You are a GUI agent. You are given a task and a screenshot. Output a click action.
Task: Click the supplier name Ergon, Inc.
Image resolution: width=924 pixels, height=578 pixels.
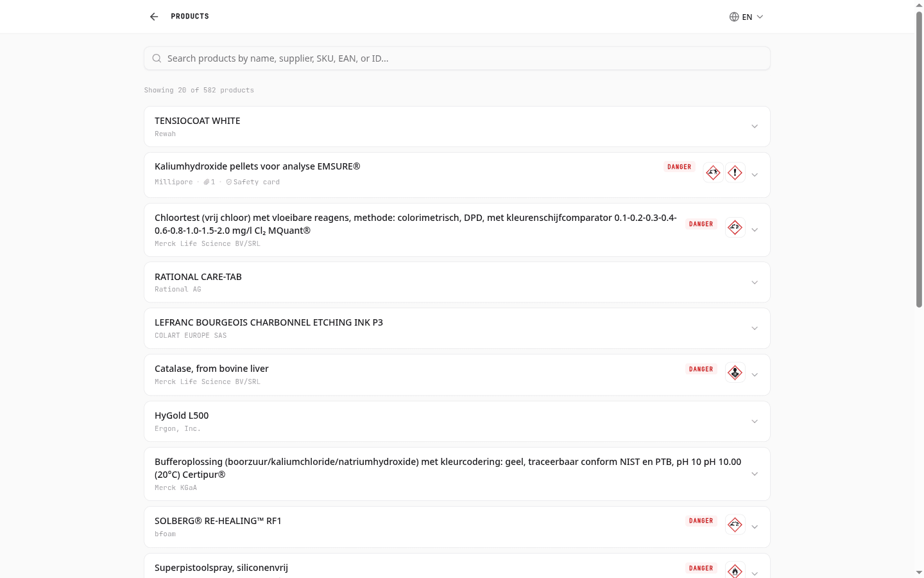[178, 429]
